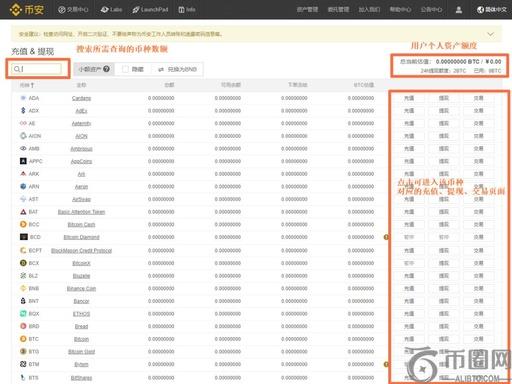The height and width of the screenshot is (384, 512).
Task: Click the convert to BNB button
Action: (177, 69)
